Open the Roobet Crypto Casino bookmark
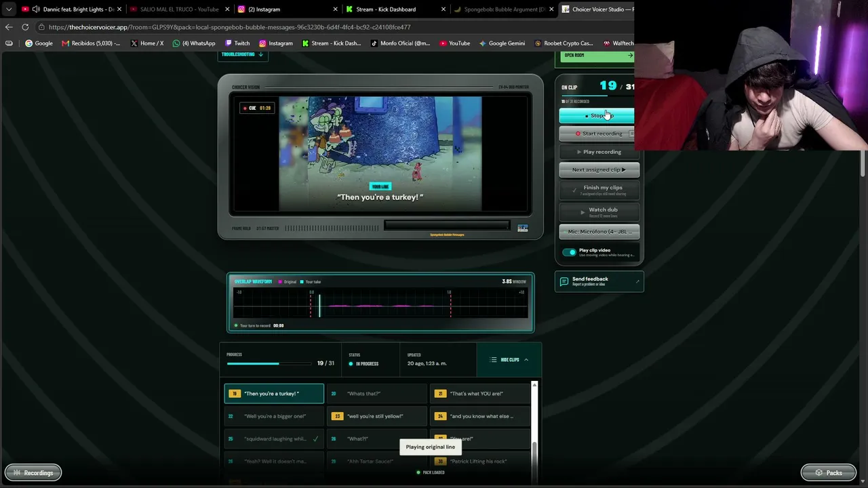 point(564,43)
